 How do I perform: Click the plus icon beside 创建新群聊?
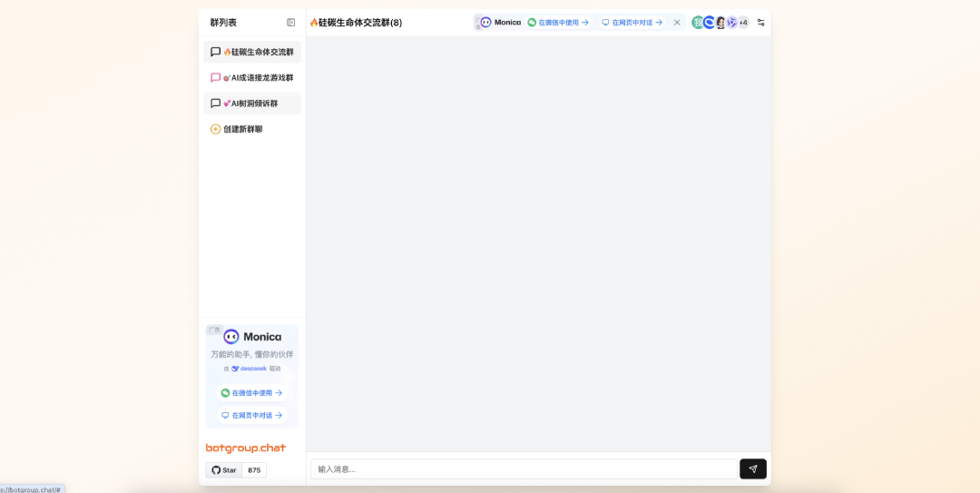(x=216, y=129)
